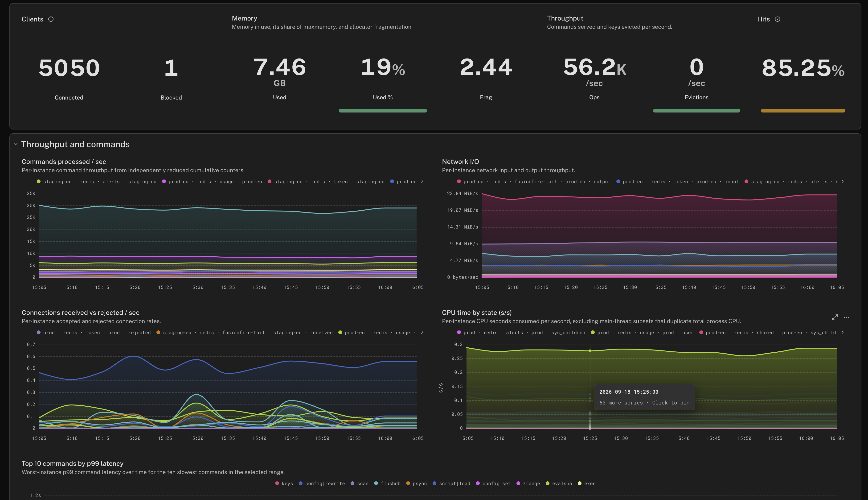868x500 pixels.
Task: Click the Network I/O panel title
Action: [x=460, y=162]
